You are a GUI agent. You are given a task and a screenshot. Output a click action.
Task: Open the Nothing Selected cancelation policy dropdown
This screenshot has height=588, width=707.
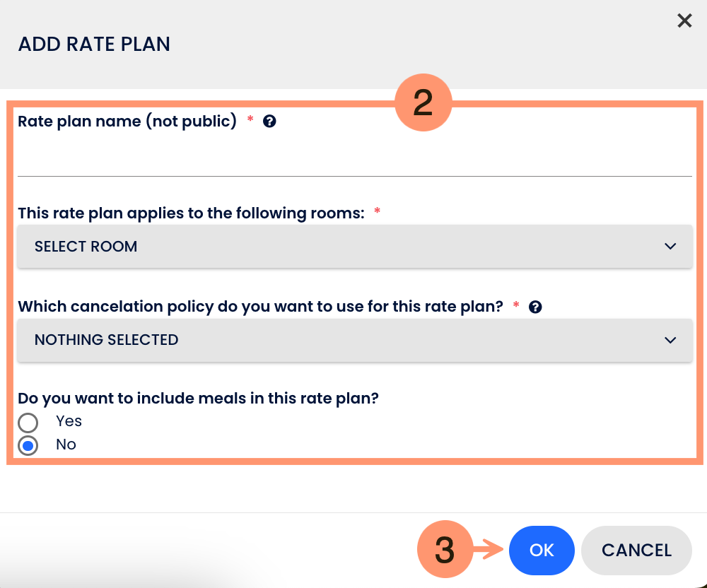353,340
